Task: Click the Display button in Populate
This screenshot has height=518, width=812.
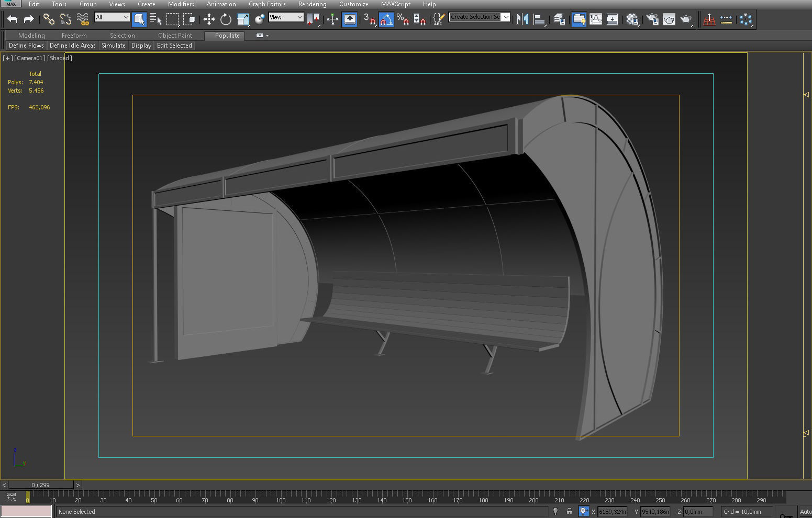Action: 141,46
